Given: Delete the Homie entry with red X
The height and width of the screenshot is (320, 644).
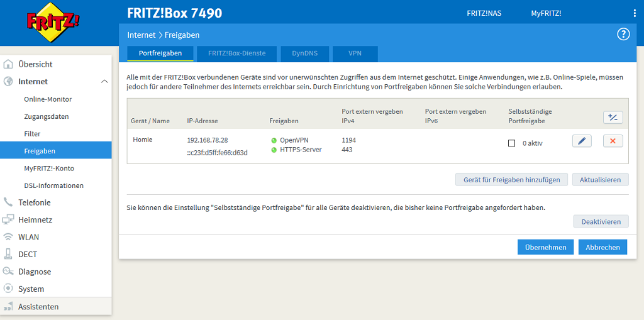Looking at the screenshot, I should [x=613, y=141].
